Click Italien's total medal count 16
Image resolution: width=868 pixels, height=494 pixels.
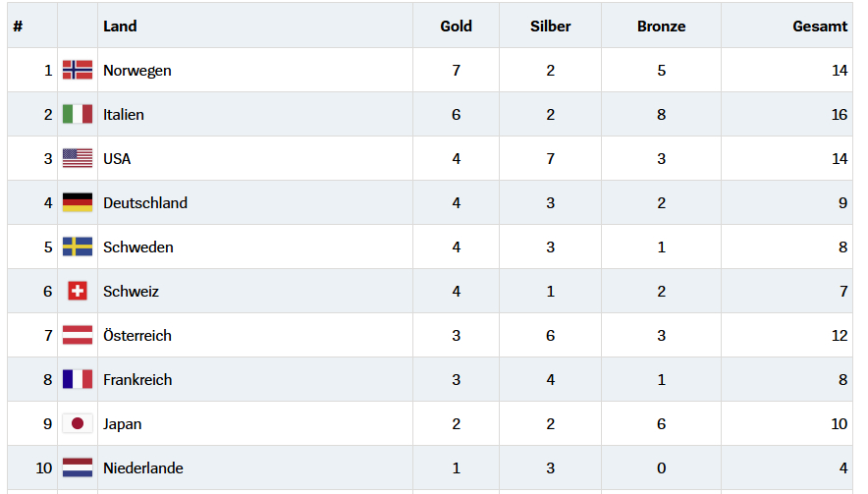click(839, 115)
